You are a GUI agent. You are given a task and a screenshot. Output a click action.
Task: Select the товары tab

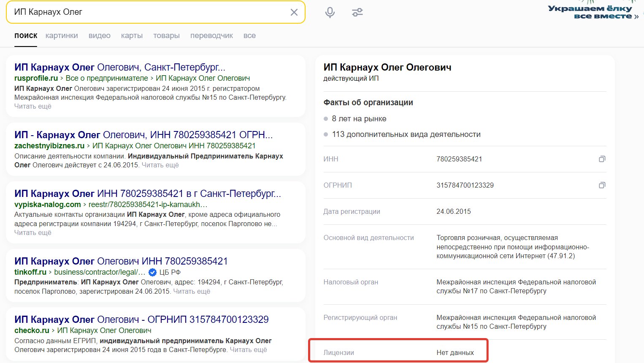pos(166,35)
